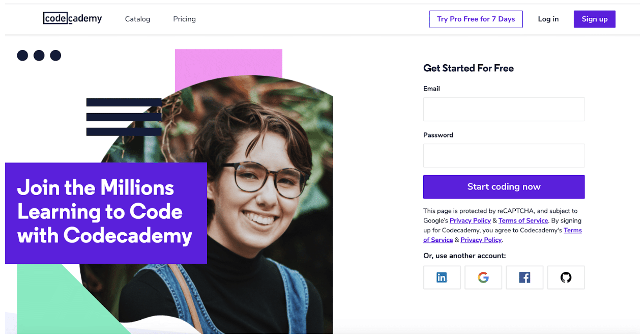Image resolution: width=644 pixels, height=335 pixels.
Task: Click the Codecademy logo in header
Action: tap(72, 18)
